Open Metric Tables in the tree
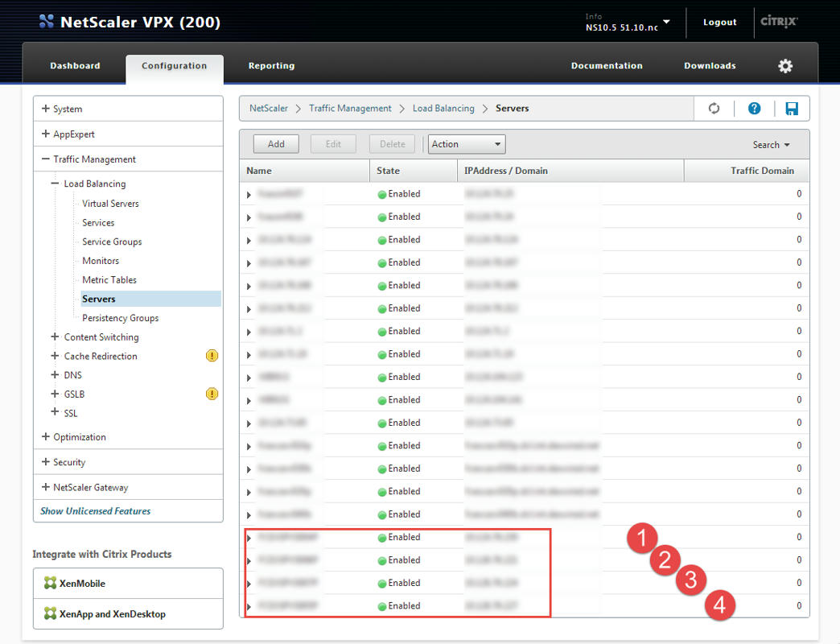Image resolution: width=840 pixels, height=644 pixels. pos(109,279)
